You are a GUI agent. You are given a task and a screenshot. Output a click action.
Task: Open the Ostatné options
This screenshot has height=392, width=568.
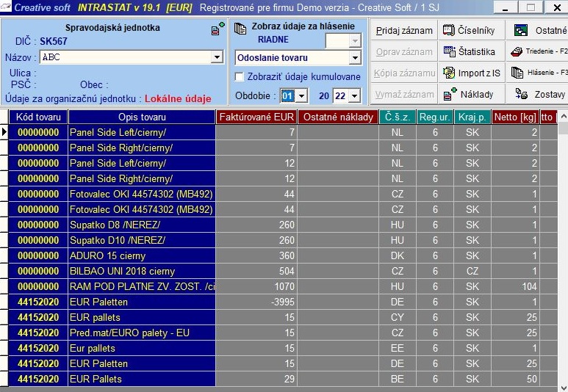pyautogui.click(x=539, y=31)
